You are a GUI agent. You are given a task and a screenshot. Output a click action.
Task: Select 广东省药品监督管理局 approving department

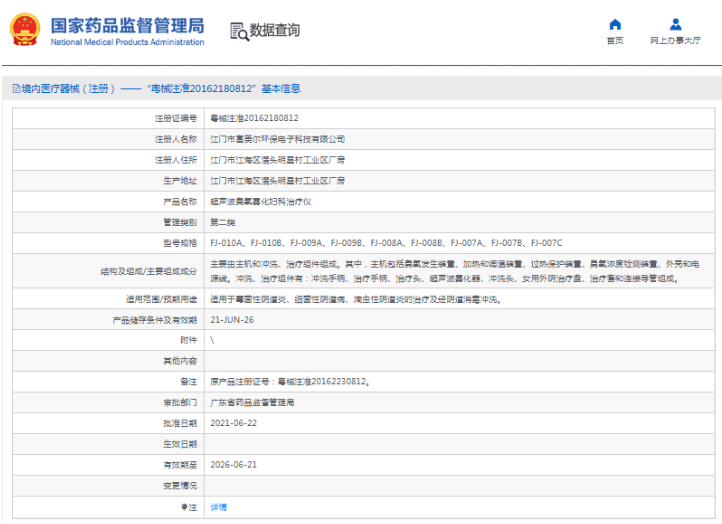pos(252,402)
